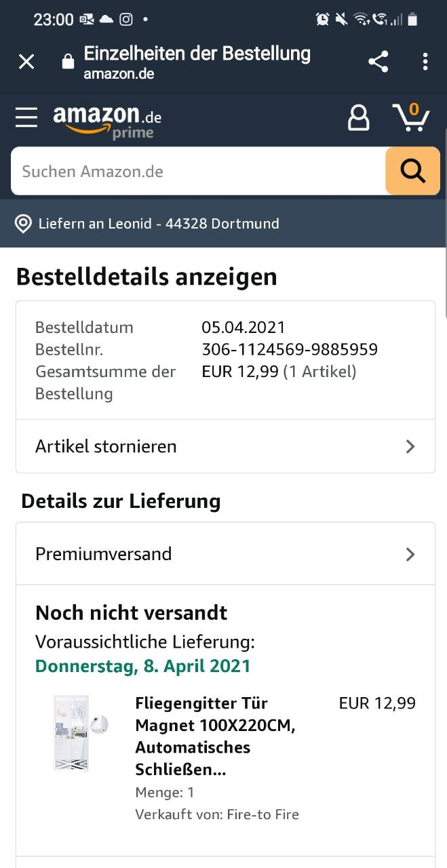
Task: Open Fliegengitter Tür Magnet product link
Action: [216, 736]
